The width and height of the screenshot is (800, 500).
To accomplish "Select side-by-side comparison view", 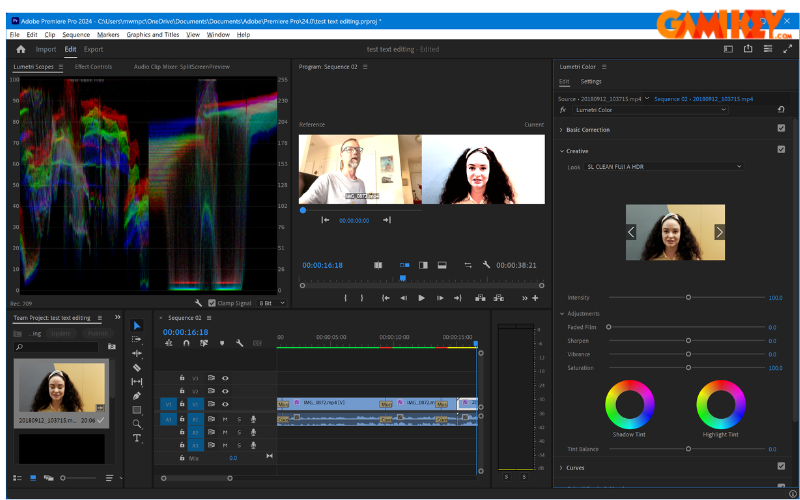I will click(405, 265).
